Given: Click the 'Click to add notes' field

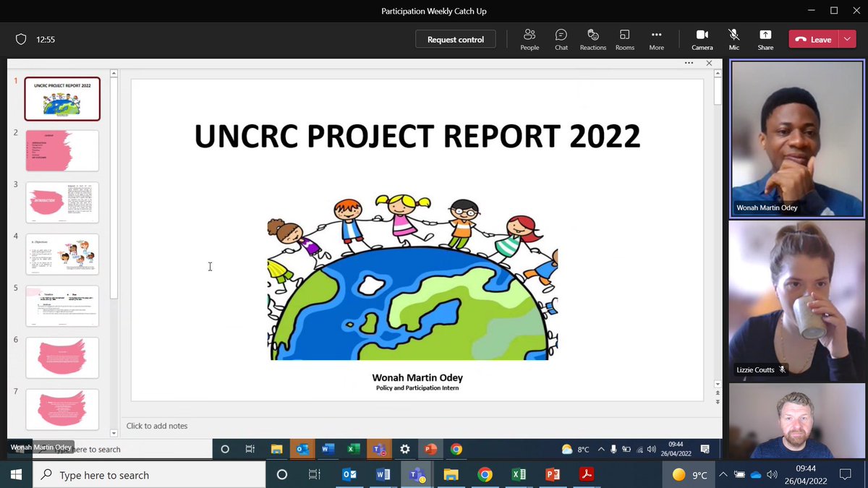Looking at the screenshot, I should click(x=157, y=426).
